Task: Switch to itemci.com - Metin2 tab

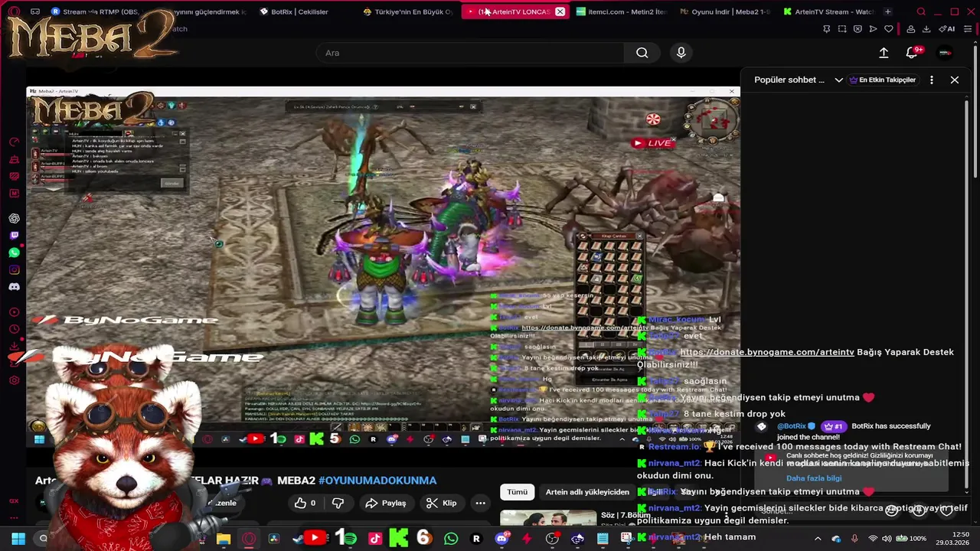Action: coord(622,11)
